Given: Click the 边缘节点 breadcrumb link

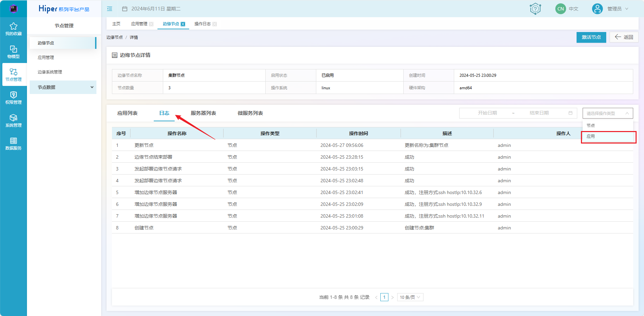Looking at the screenshot, I should pyautogui.click(x=115, y=37).
